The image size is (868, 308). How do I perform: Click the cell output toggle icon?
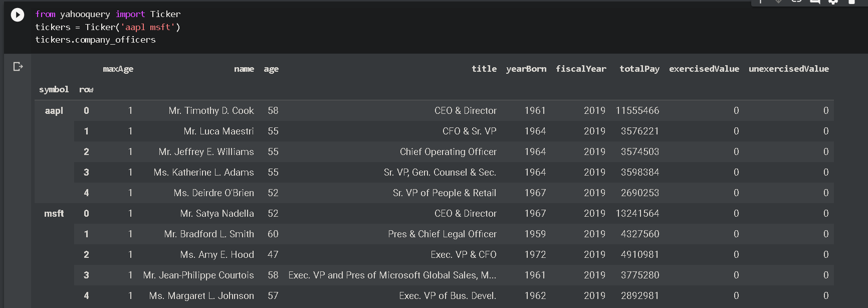click(18, 67)
